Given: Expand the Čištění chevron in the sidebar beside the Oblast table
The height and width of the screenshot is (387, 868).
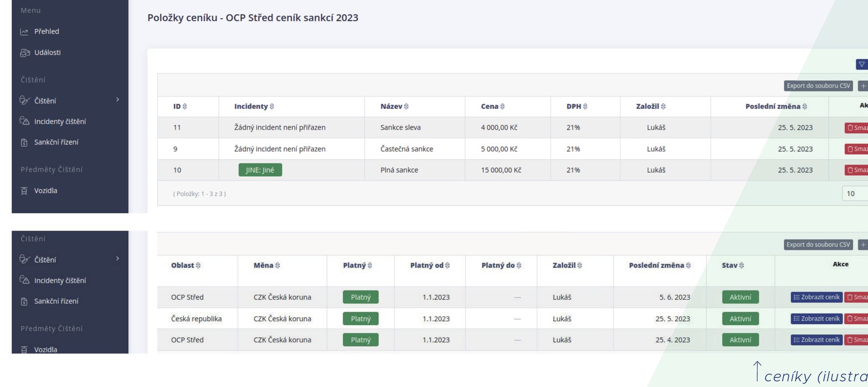Looking at the screenshot, I should 118,259.
